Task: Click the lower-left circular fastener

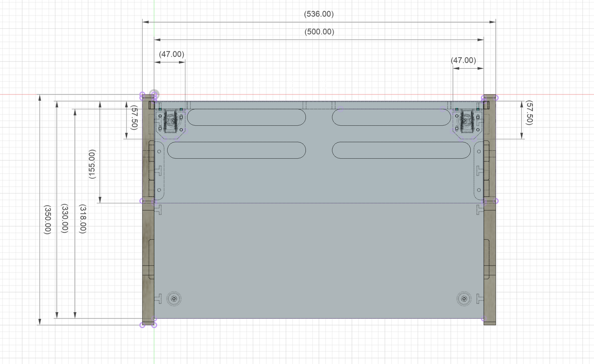Action: click(174, 299)
